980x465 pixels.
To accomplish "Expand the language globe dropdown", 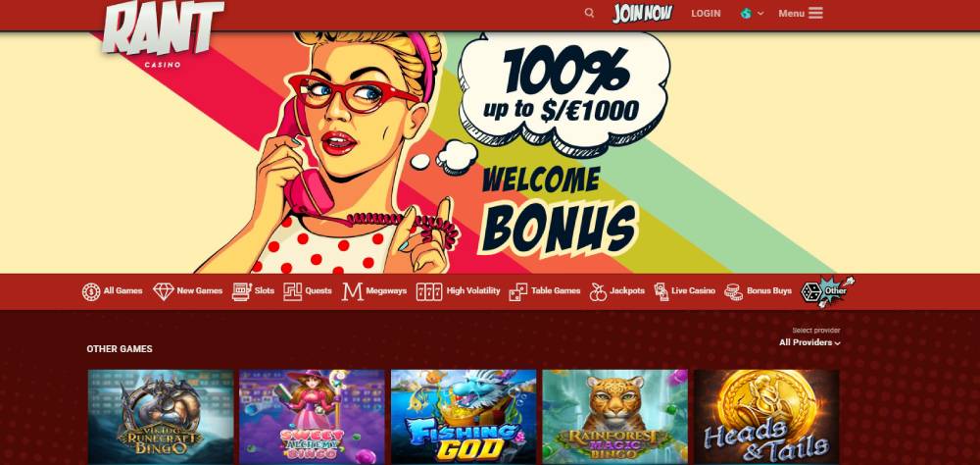I will coord(752,13).
